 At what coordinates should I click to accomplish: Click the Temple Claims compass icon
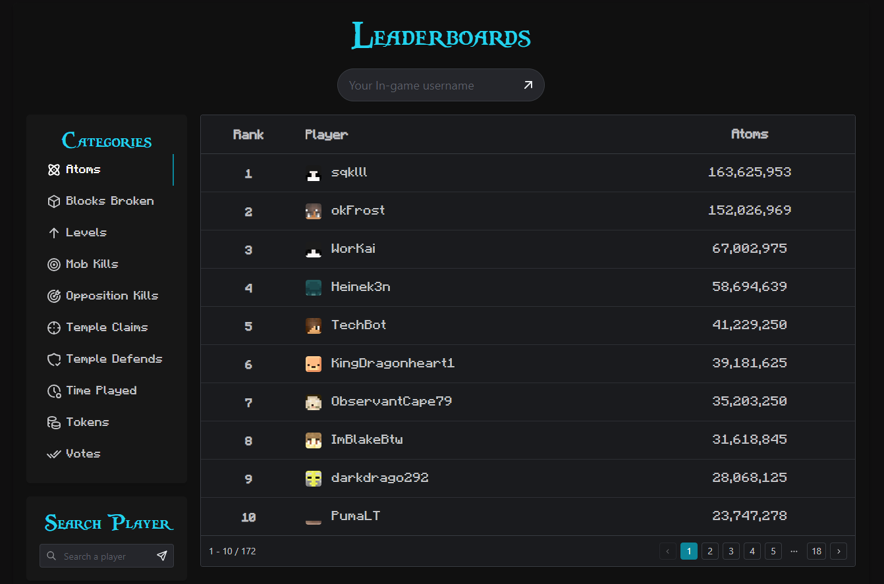55,327
